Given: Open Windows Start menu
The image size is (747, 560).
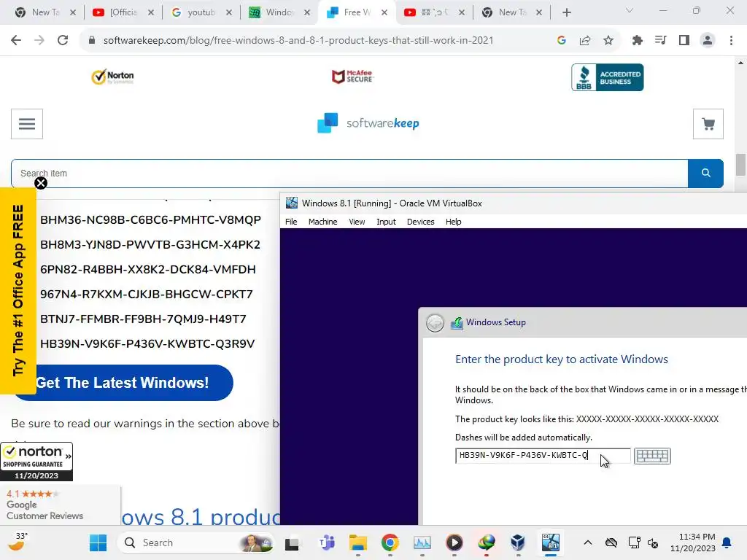Looking at the screenshot, I should click(98, 542).
